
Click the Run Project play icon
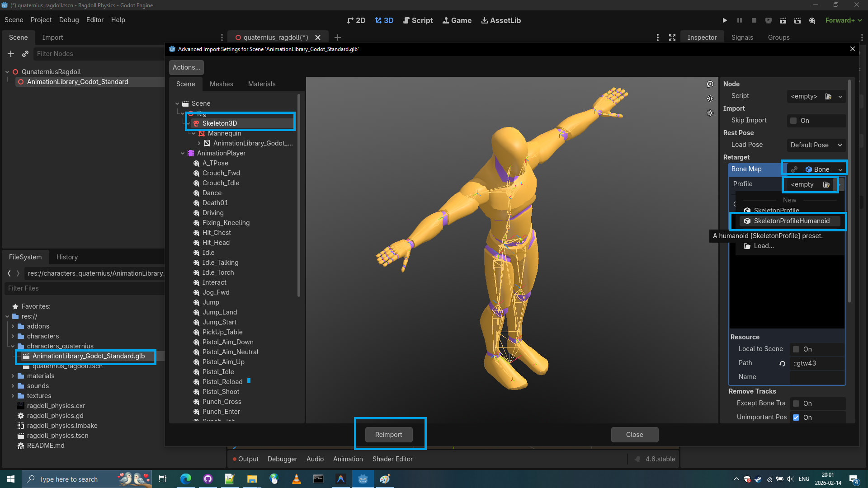[725, 20]
